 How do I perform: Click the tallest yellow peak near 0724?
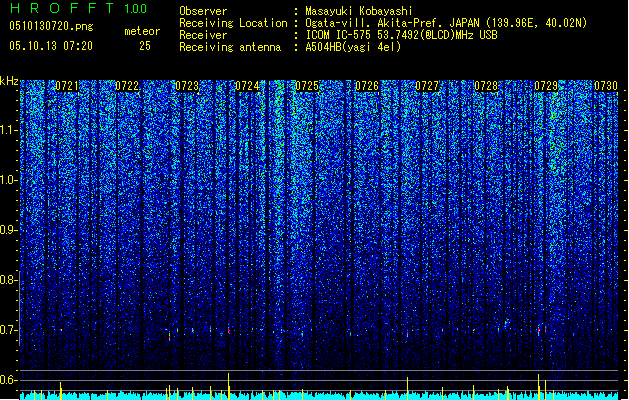(x=229, y=386)
